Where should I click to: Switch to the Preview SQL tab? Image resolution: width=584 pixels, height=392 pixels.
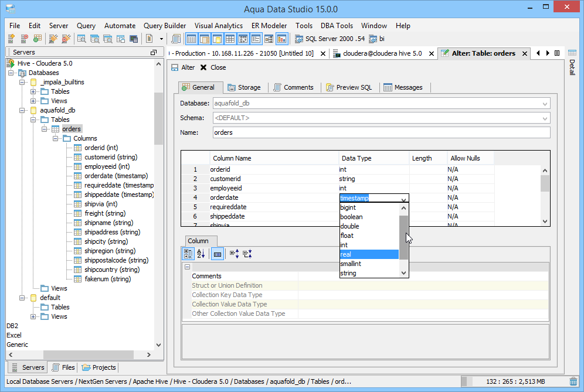click(349, 87)
